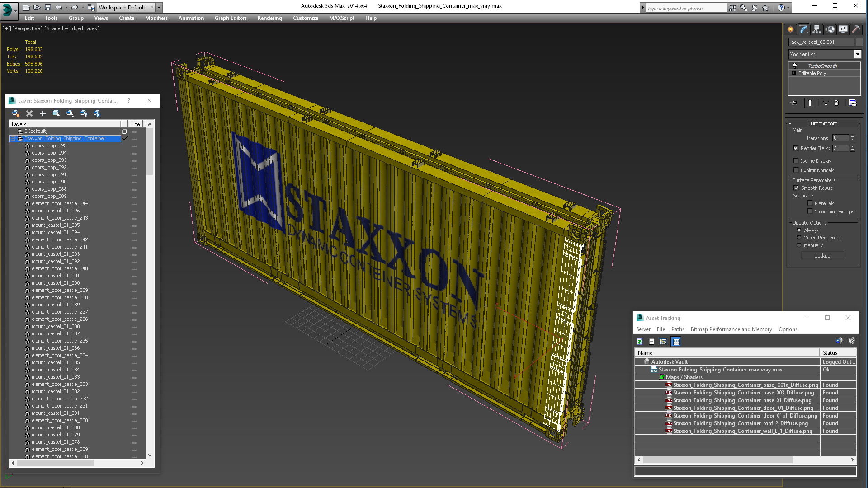Click Freeze/Unfreeze All Layers icon

pyautogui.click(x=97, y=113)
